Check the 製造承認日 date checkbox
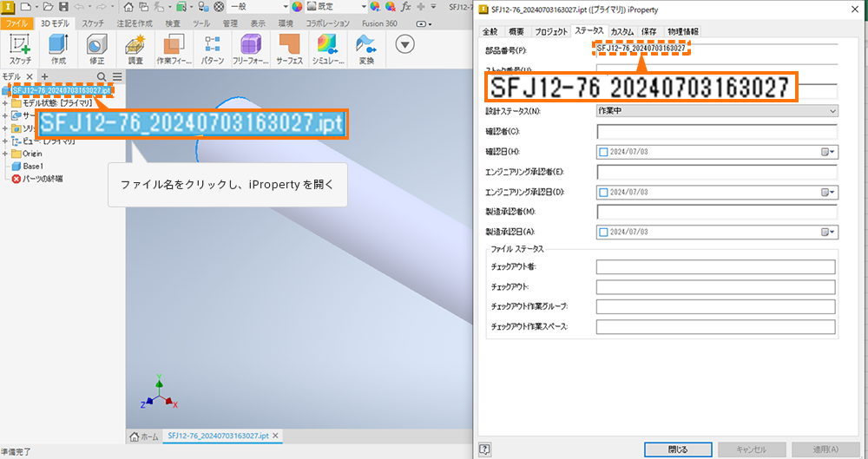This screenshot has height=459, width=868. coord(604,233)
